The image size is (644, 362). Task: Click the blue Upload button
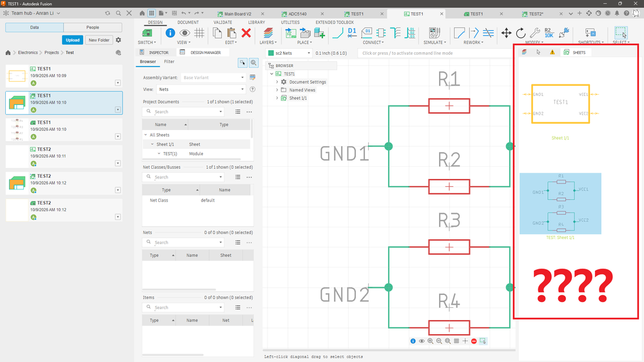72,40
